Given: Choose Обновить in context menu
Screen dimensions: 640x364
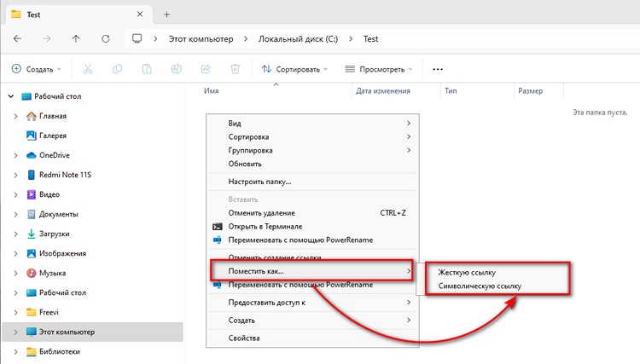Looking at the screenshot, I should pos(312,164).
